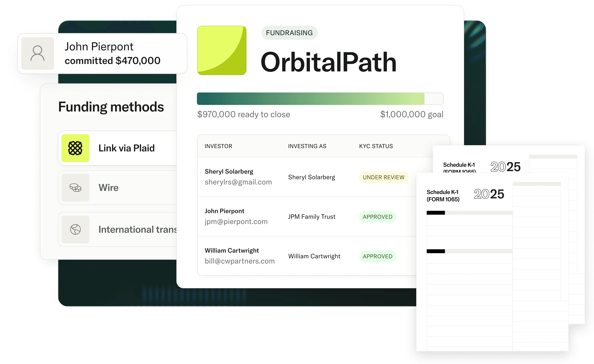The width and height of the screenshot is (594, 364).
Task: Click the INVESTOR column header
Action: tap(218, 146)
